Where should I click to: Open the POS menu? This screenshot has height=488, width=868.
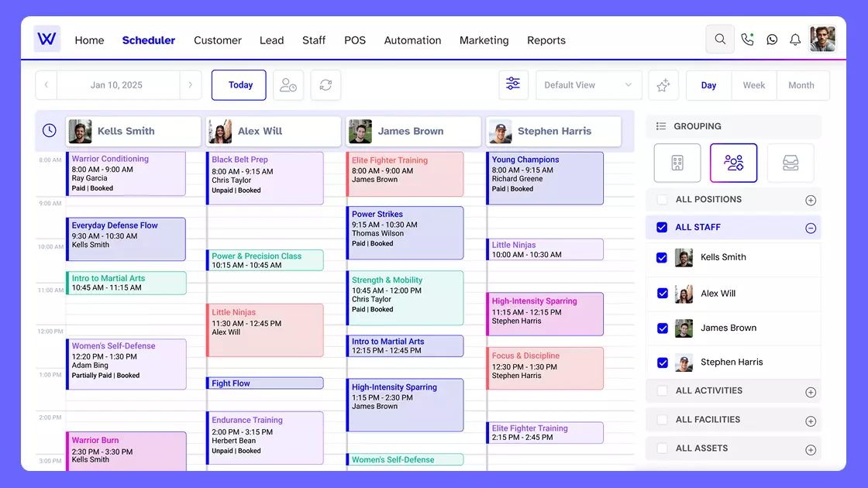click(x=355, y=40)
